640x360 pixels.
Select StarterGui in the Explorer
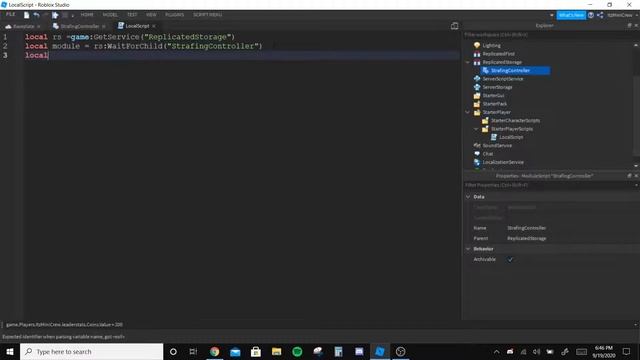tap(493, 96)
